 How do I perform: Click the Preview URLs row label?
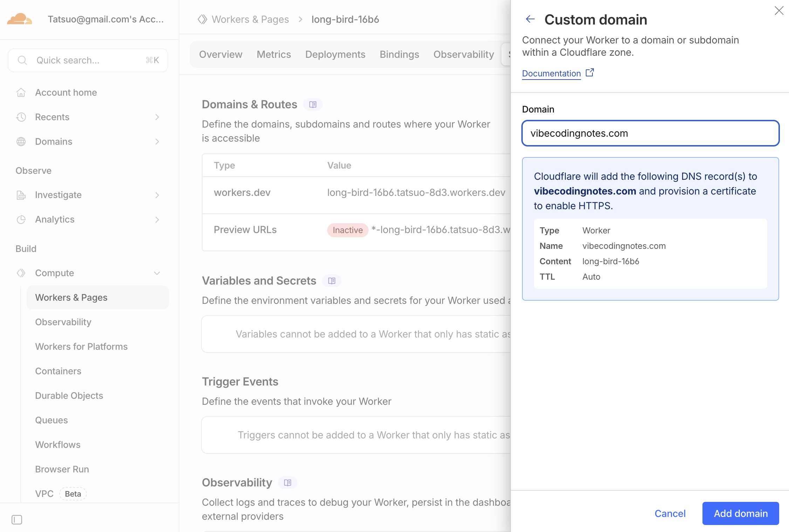tap(245, 230)
